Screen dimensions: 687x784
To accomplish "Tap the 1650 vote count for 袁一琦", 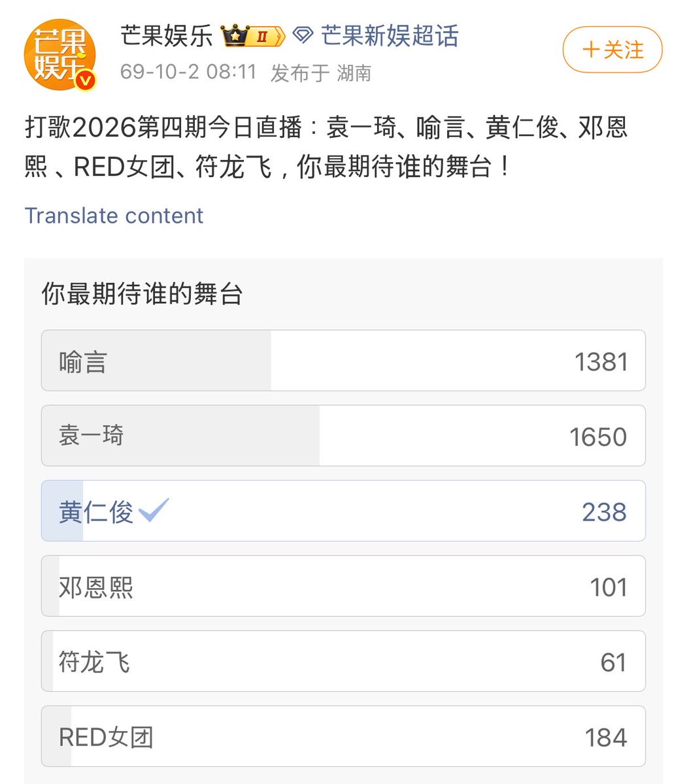I will (598, 436).
